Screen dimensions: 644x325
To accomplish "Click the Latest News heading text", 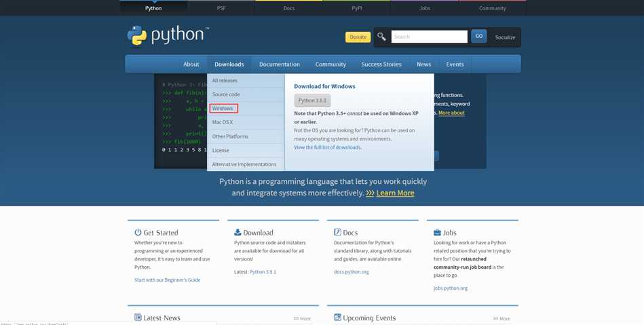I will click(x=162, y=318).
